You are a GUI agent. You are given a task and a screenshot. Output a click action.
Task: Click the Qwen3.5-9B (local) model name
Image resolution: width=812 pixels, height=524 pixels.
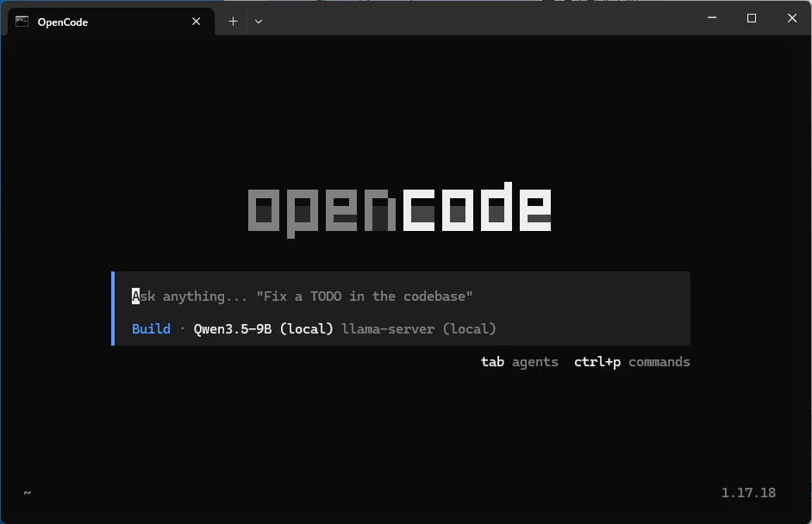click(x=264, y=329)
